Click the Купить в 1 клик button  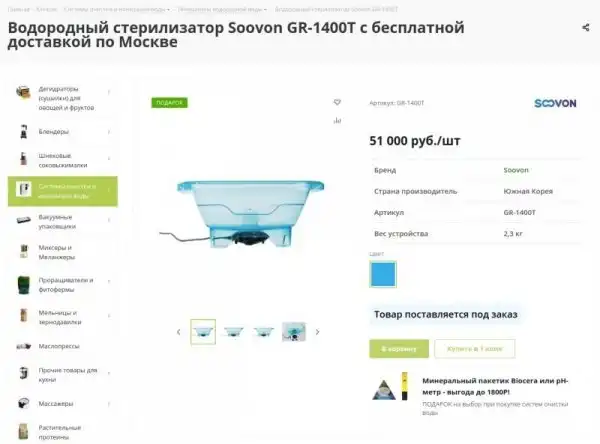474,349
